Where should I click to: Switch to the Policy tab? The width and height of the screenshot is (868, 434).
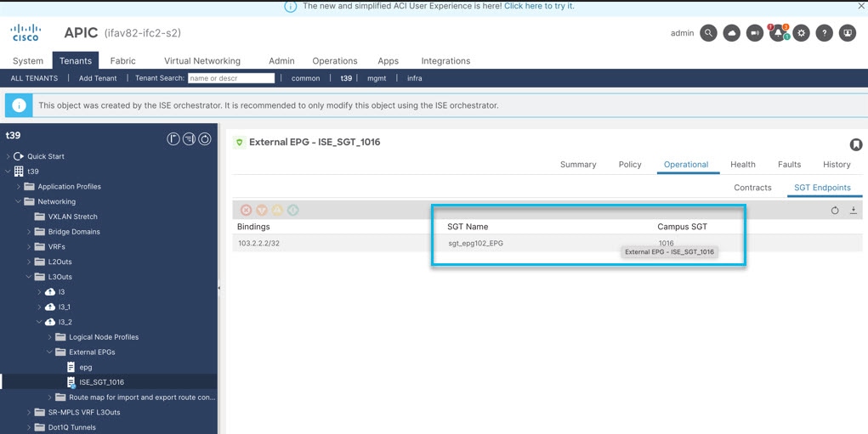(630, 164)
